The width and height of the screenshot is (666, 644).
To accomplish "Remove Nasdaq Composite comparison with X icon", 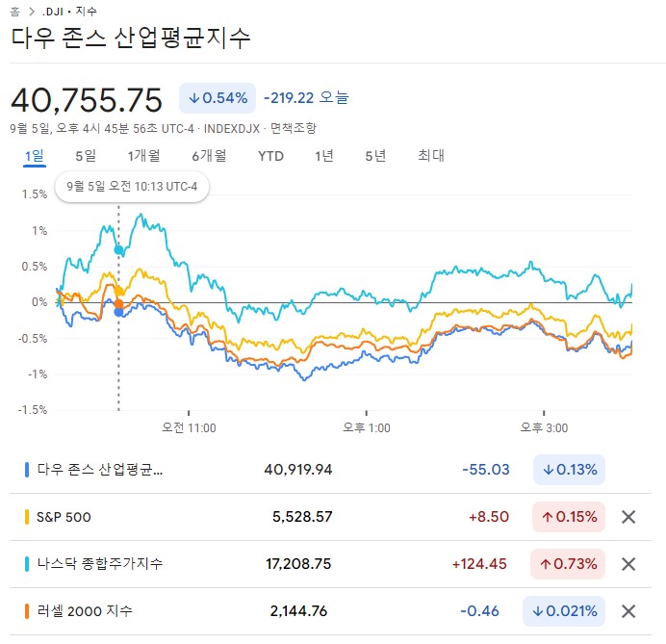I will coord(628,563).
